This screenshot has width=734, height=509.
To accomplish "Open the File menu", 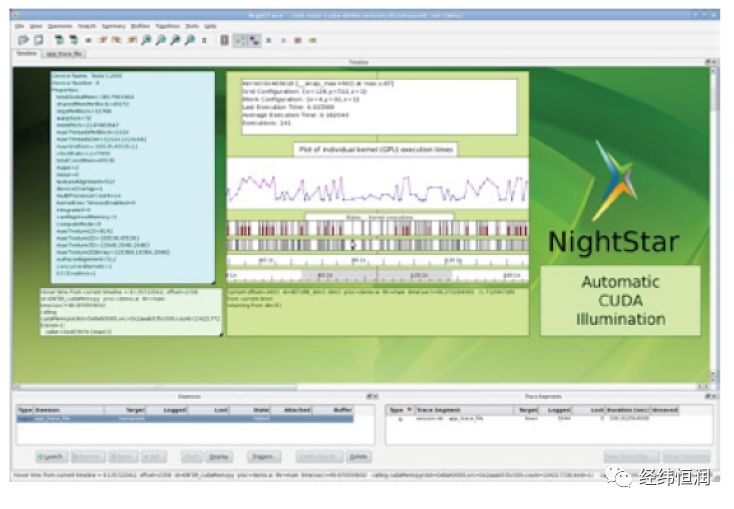I will 19,26.
